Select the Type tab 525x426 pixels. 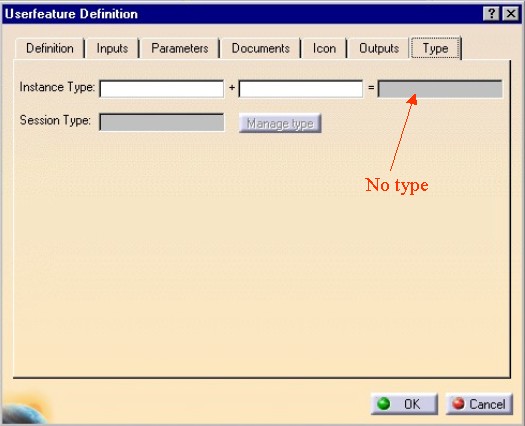(435, 48)
